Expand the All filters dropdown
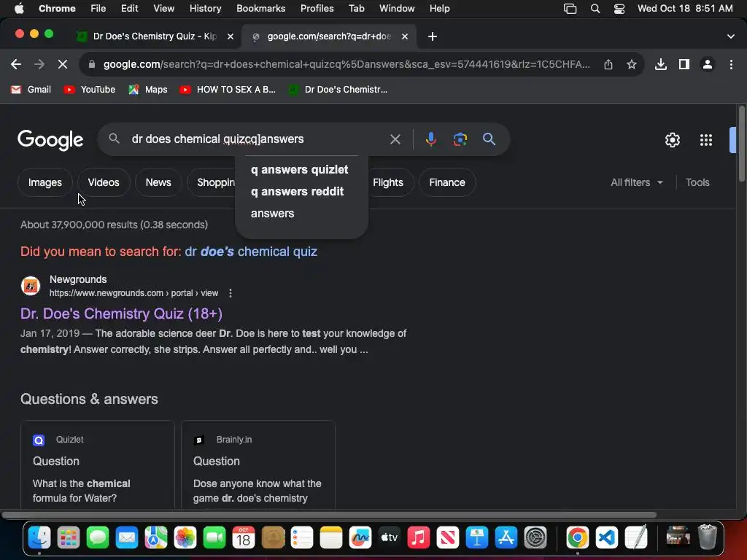This screenshot has height=560, width=747. tap(637, 182)
